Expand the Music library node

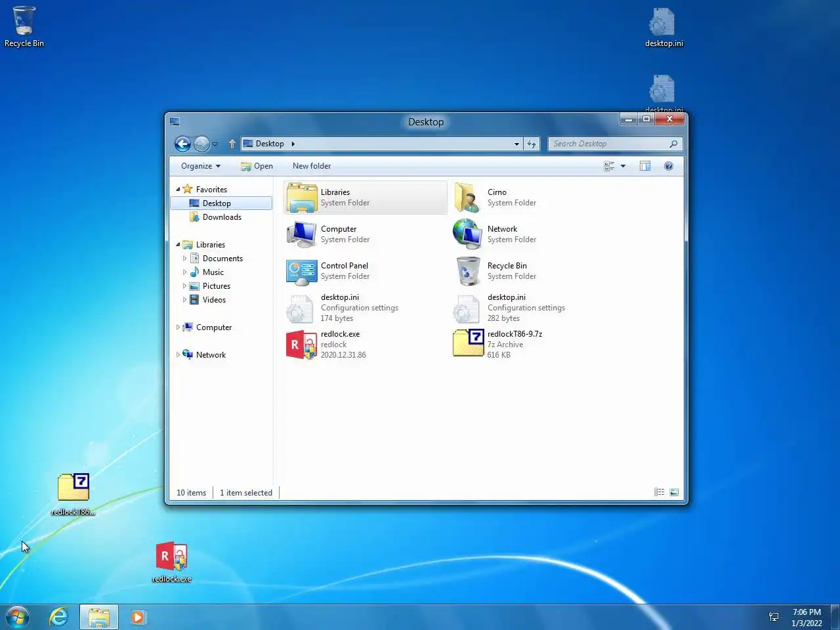[184, 272]
